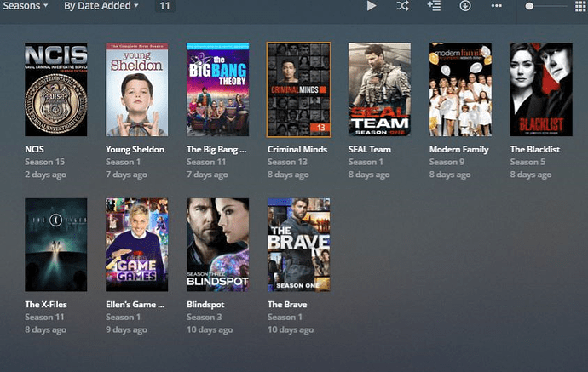Open Ellen's Game of Games poster
The image size is (588, 372).
point(137,244)
